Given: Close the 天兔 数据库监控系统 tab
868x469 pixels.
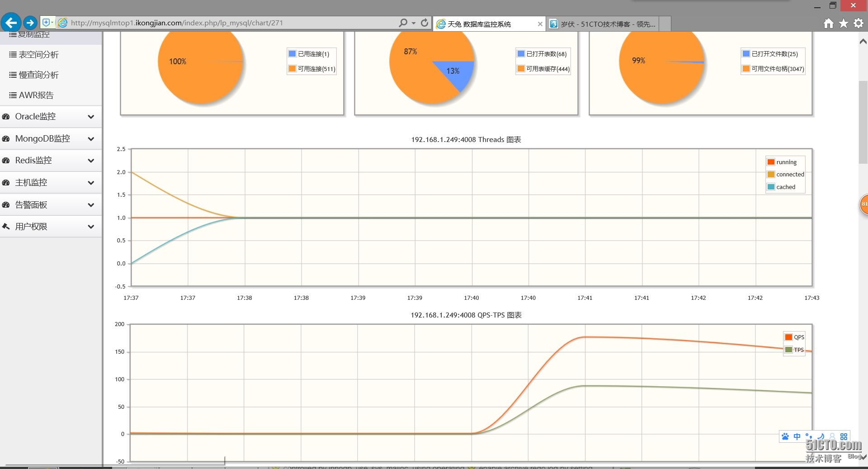Looking at the screenshot, I should coord(540,24).
